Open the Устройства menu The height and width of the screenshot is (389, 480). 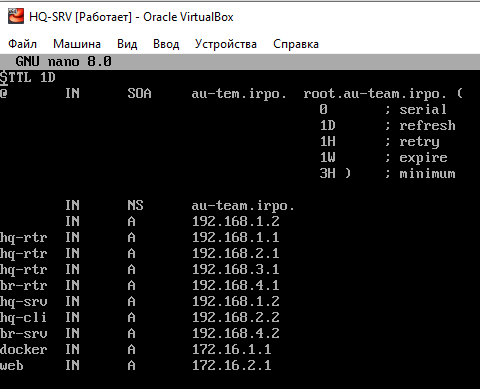[226, 44]
